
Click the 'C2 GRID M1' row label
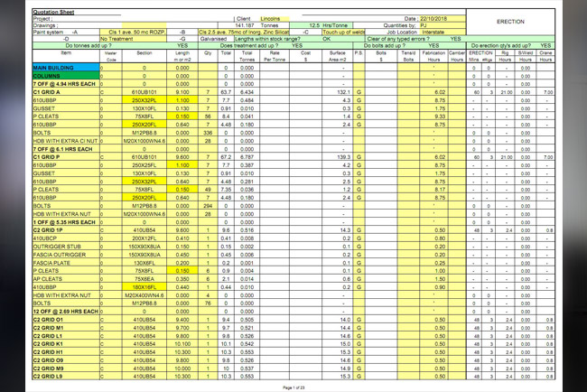tap(66, 328)
